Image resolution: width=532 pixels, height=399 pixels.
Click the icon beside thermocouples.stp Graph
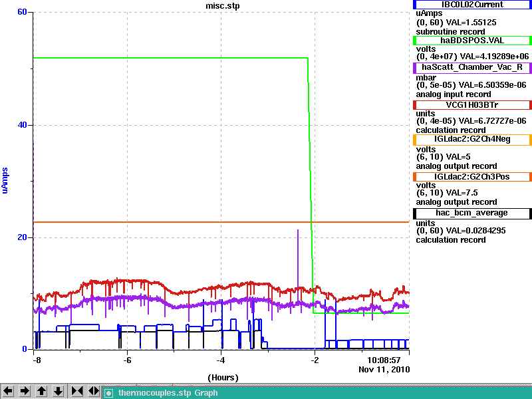tap(108, 393)
